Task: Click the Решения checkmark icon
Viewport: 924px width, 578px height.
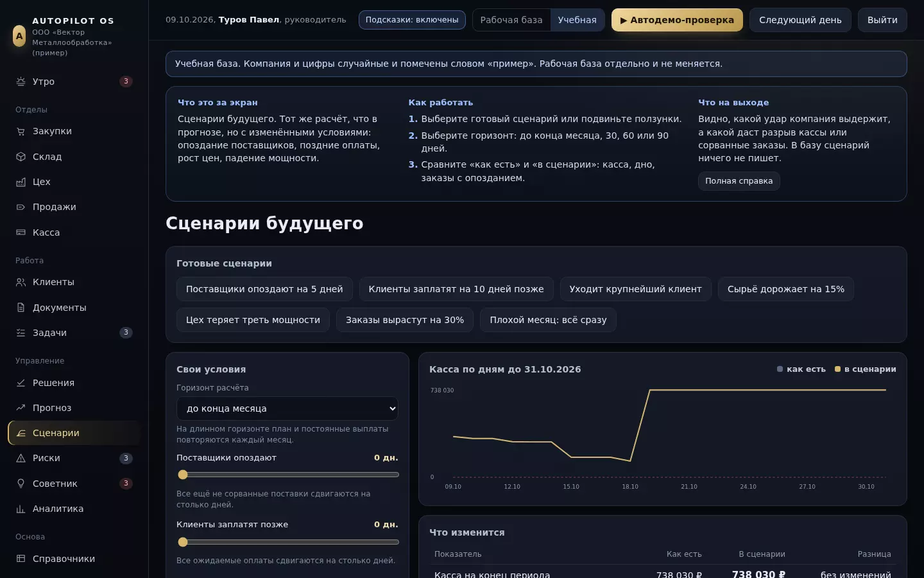Action: pos(21,383)
